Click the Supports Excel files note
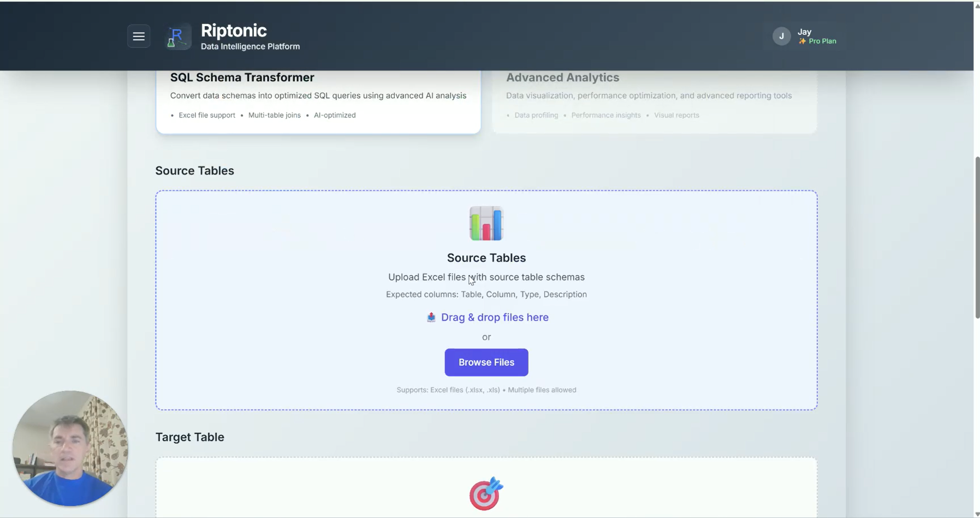 coord(486,390)
